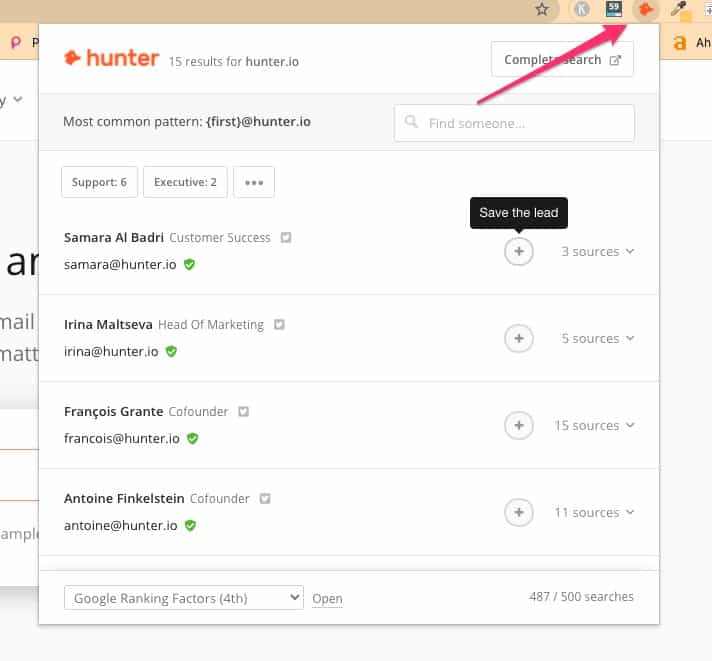Click the red P bookmark icon

[x=16, y=43]
